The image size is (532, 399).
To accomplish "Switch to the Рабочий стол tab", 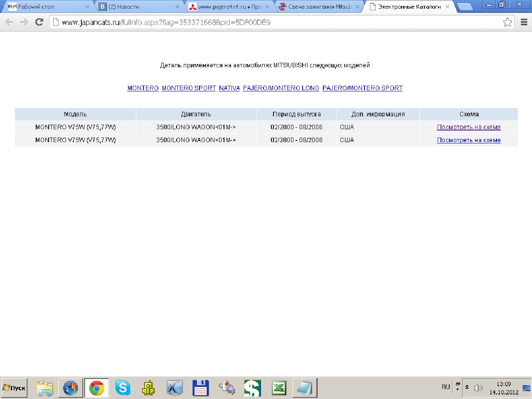I will 46,7.
